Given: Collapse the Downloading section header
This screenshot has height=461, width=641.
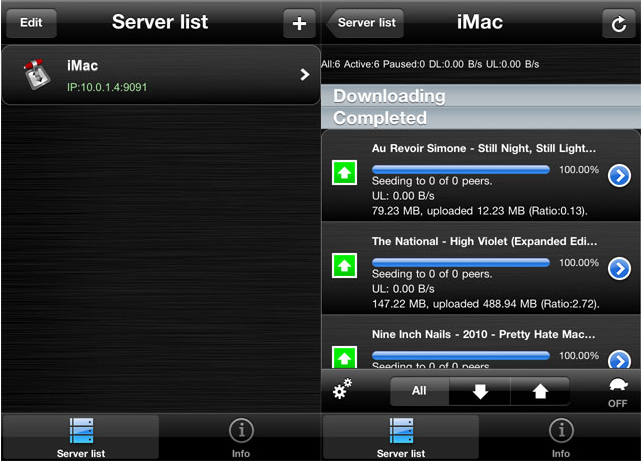Looking at the screenshot, I should coord(481,96).
